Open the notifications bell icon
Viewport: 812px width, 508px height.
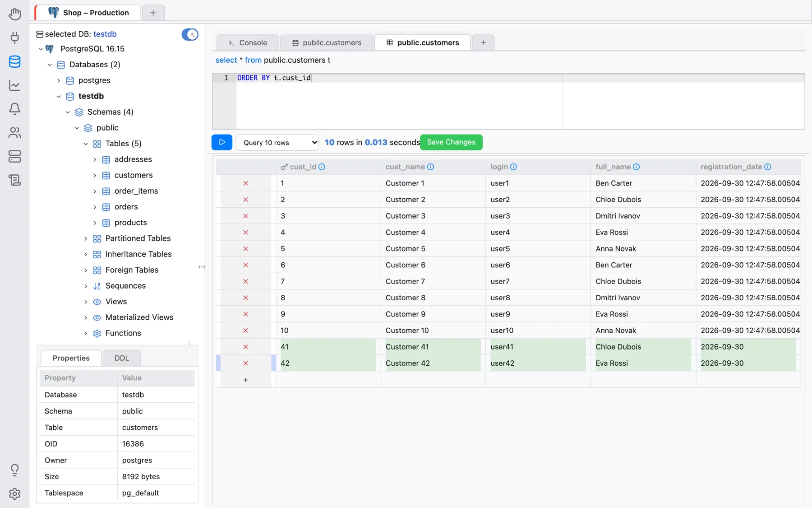click(x=14, y=109)
